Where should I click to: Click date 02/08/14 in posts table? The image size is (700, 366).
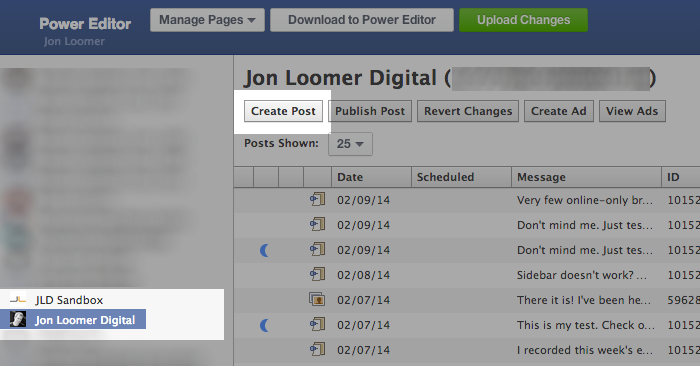[363, 275]
